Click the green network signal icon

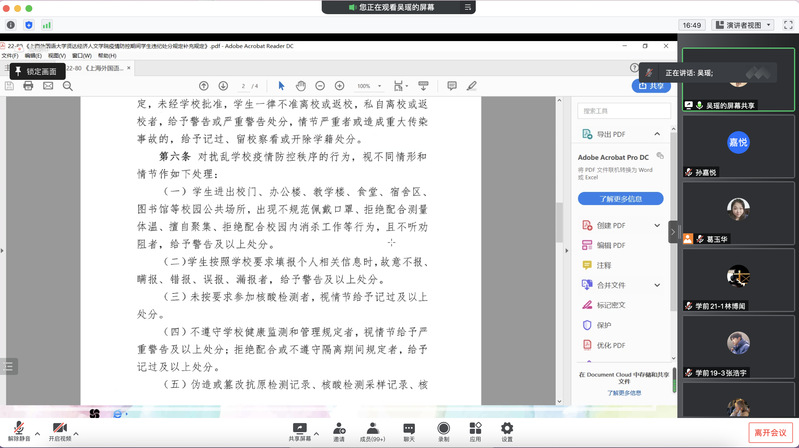[x=46, y=25]
